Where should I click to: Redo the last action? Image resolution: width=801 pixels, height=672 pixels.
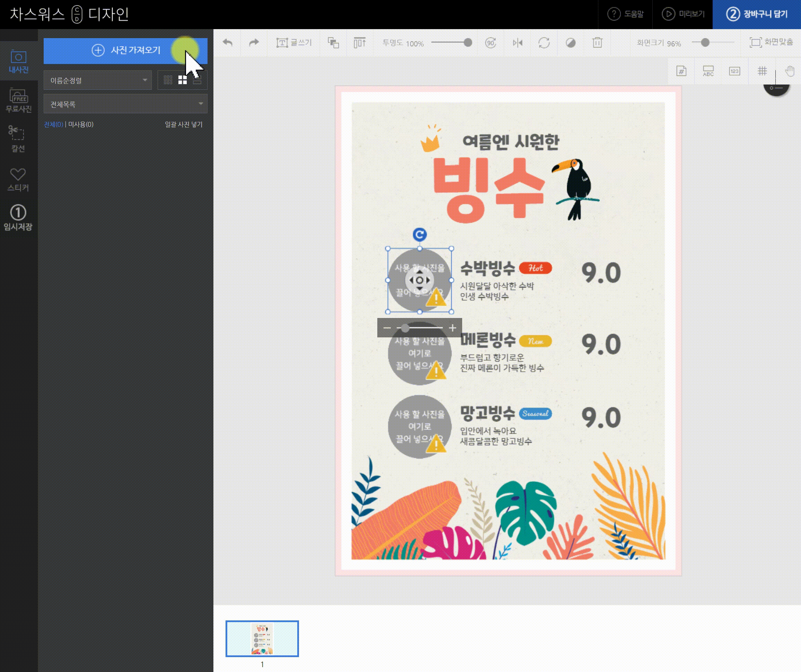click(254, 43)
